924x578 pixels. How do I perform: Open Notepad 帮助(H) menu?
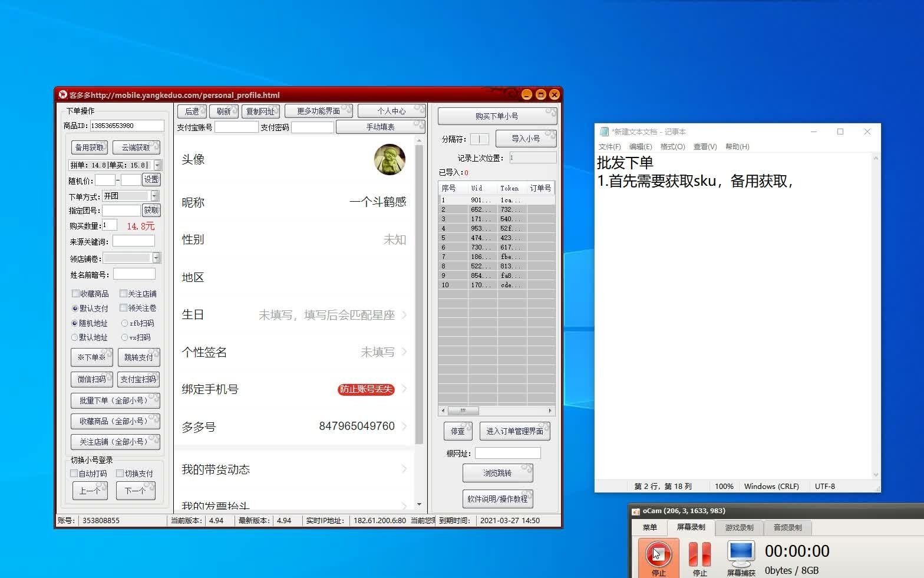pos(737,147)
